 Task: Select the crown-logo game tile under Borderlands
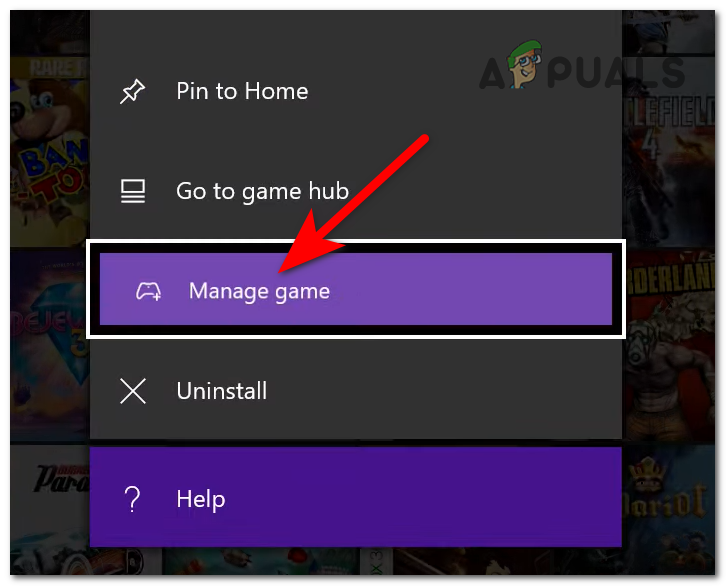click(668, 509)
